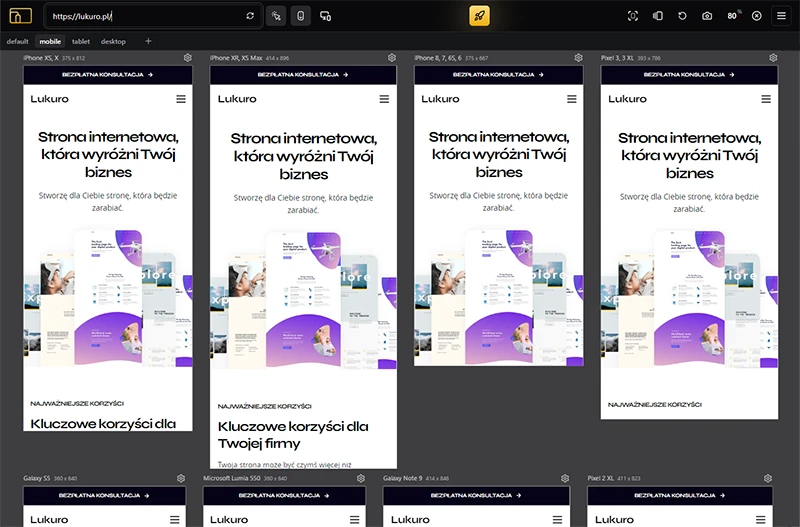Toggle the cursor sync icon beside URL bar
Screen dimensions: 800x527
click(275, 16)
